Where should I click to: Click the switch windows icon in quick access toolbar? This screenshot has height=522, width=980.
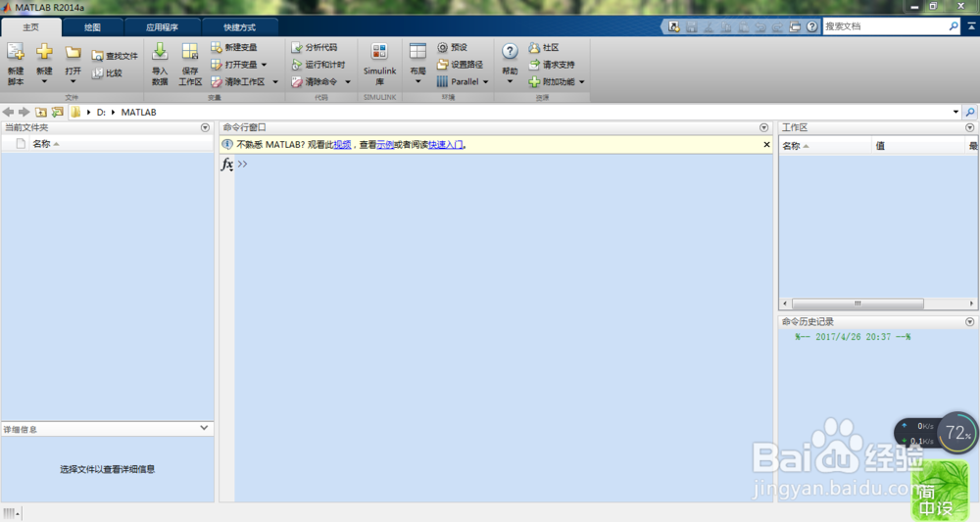[795, 26]
